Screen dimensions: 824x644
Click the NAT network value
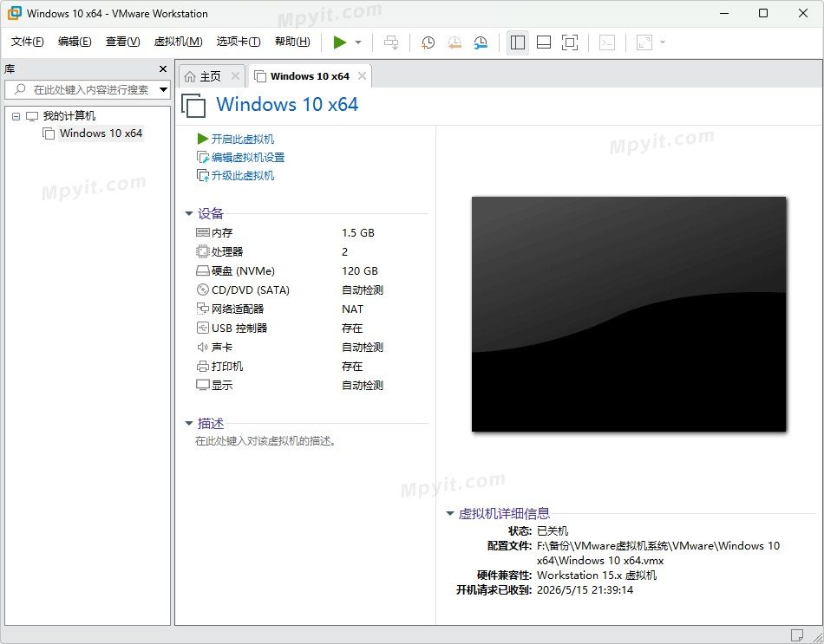point(353,309)
